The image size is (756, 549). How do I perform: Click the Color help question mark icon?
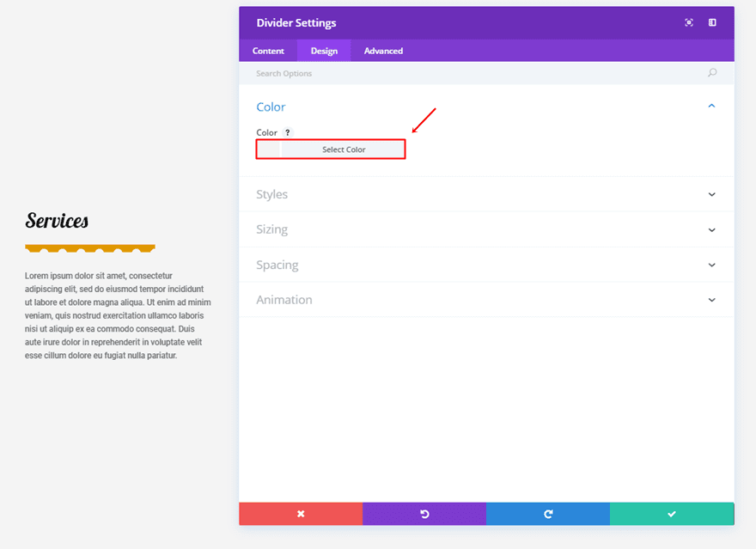(x=288, y=132)
